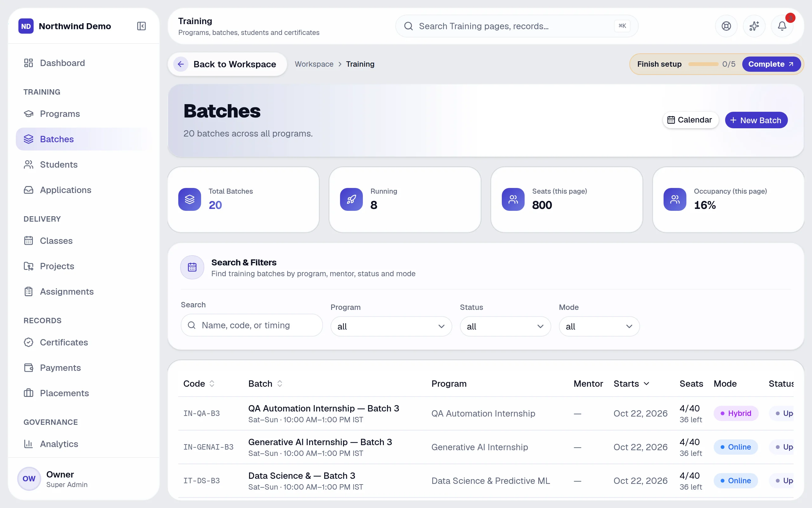Click the Hybrid mode tag
The image size is (812, 508).
pyautogui.click(x=736, y=413)
